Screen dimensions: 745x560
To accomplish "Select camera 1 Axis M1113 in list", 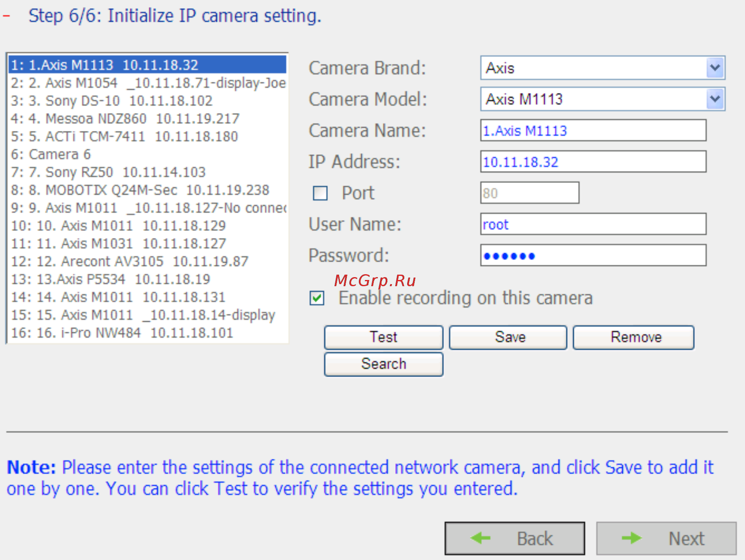I will [x=147, y=65].
